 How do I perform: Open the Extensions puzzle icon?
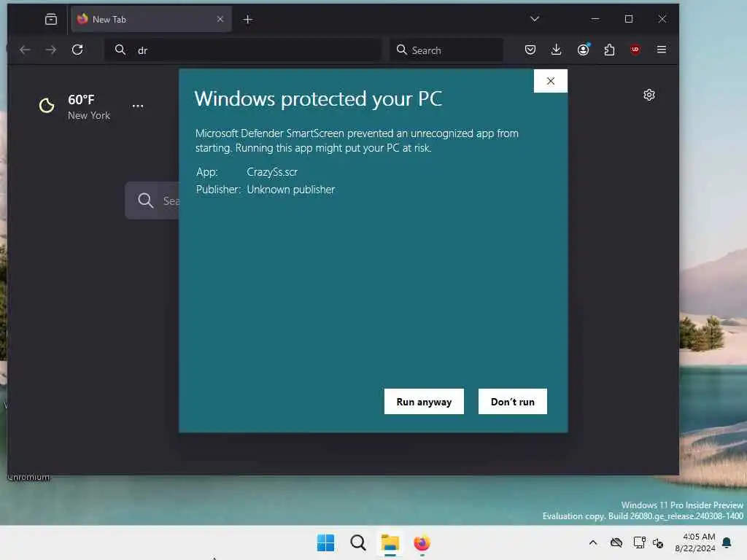(x=609, y=50)
